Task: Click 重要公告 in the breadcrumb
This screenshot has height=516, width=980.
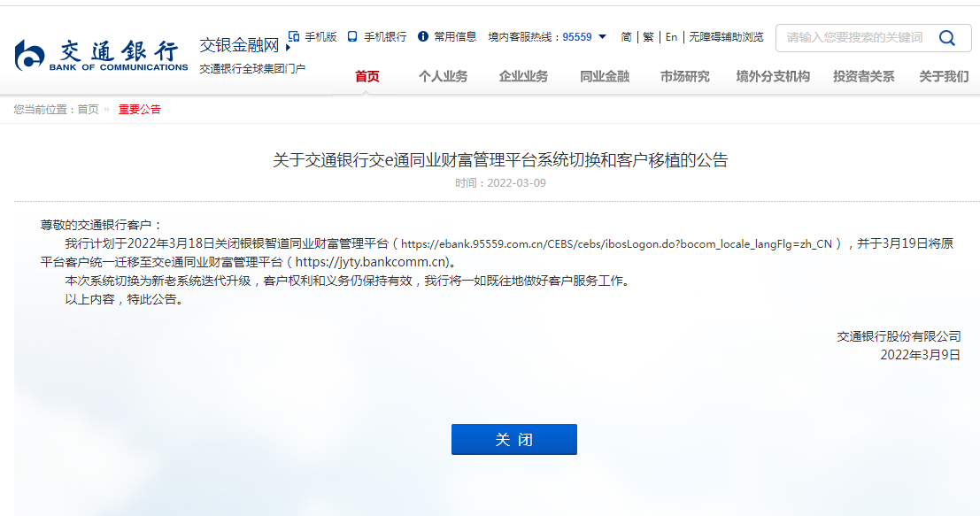Action: click(x=140, y=110)
